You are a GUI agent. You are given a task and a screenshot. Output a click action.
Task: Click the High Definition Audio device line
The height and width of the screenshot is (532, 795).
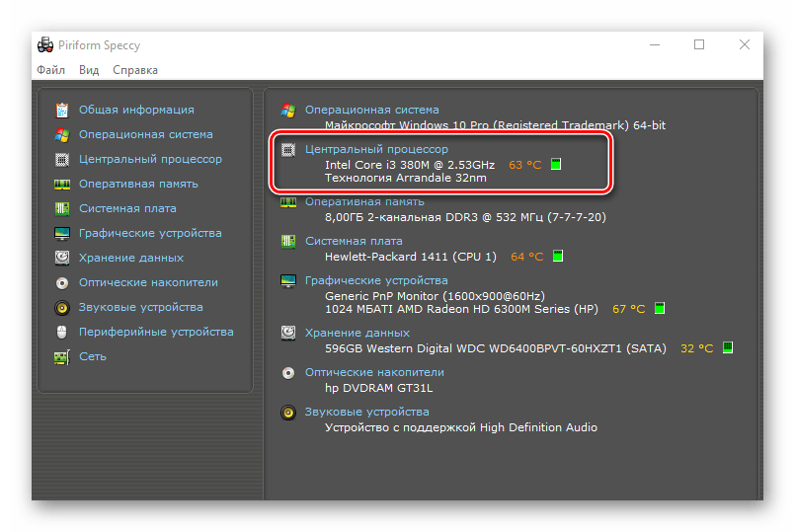pos(461,427)
